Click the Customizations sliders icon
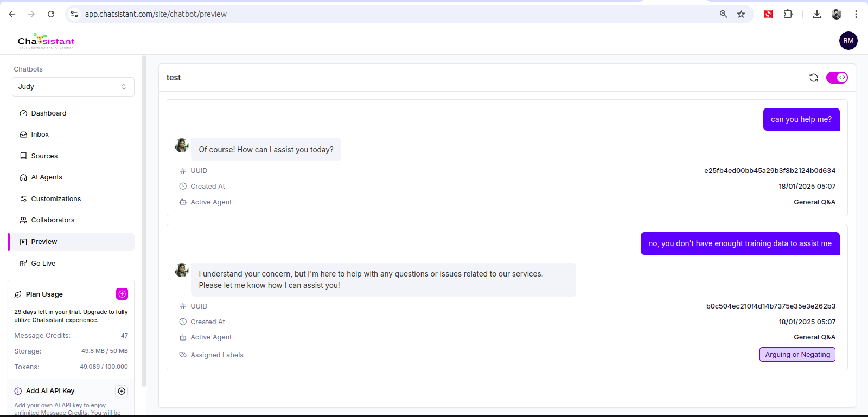Image resolution: width=868 pixels, height=417 pixels. tap(23, 199)
